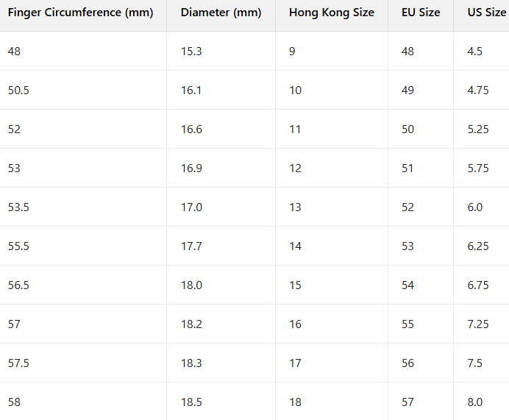Select the 17.7 diameter cell
509x420 pixels.
pyautogui.click(x=191, y=246)
